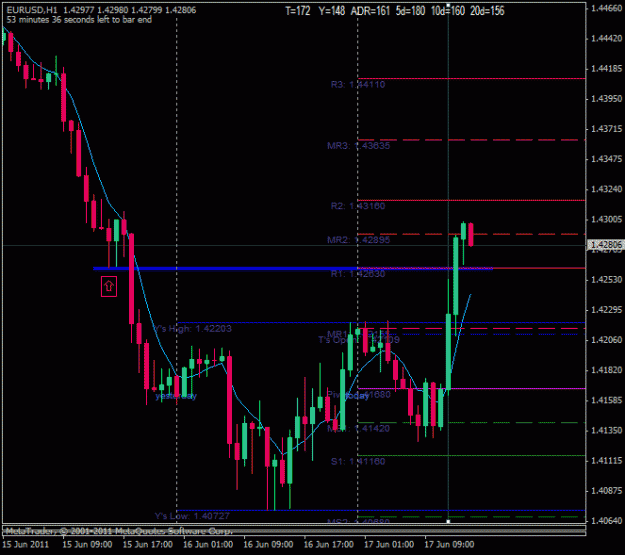Click the Y=148 range value
Viewport: 625px width, 555px height.
(332, 11)
